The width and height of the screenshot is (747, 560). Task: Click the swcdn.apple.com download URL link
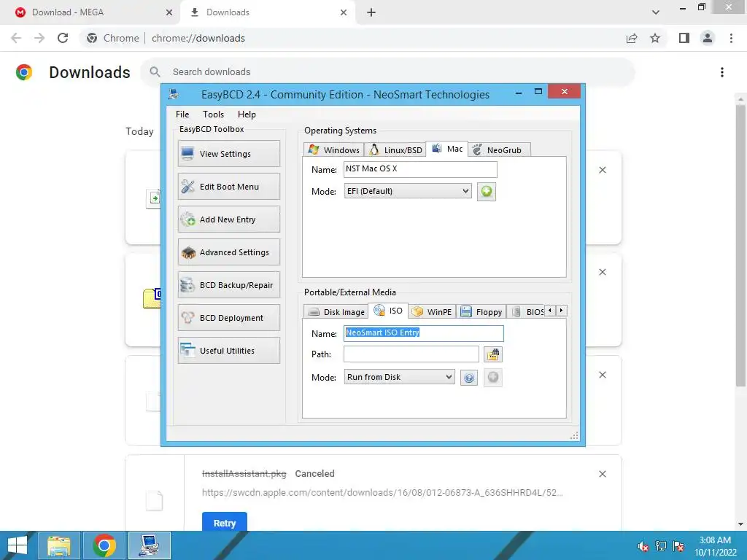coord(382,492)
